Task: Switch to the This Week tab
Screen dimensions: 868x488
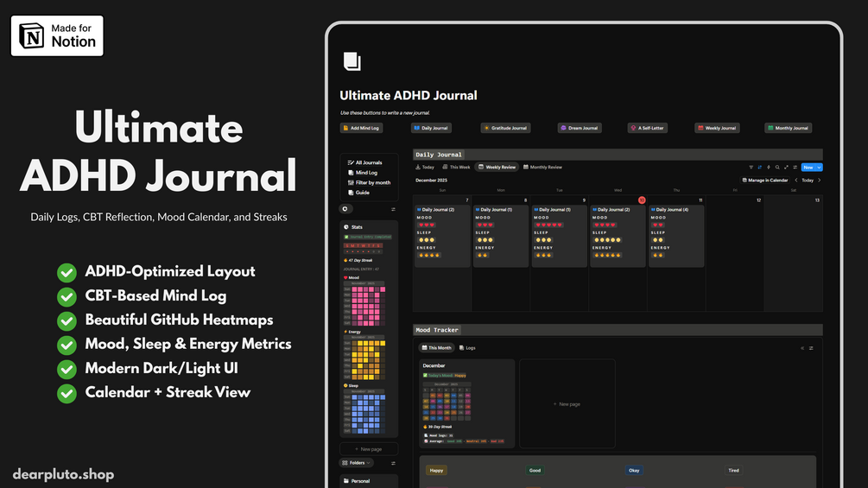Action: [x=456, y=167]
